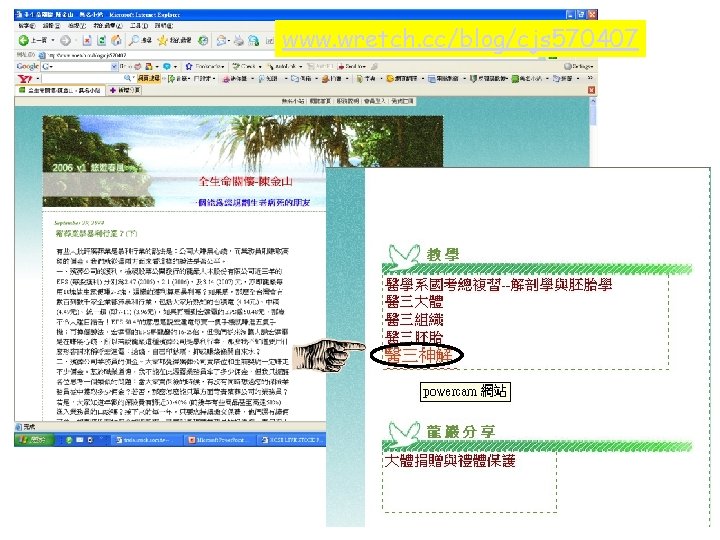Viewport: 720px width, 540px height.
Task: Close the IE tab with the red X
Action: coord(591,90)
